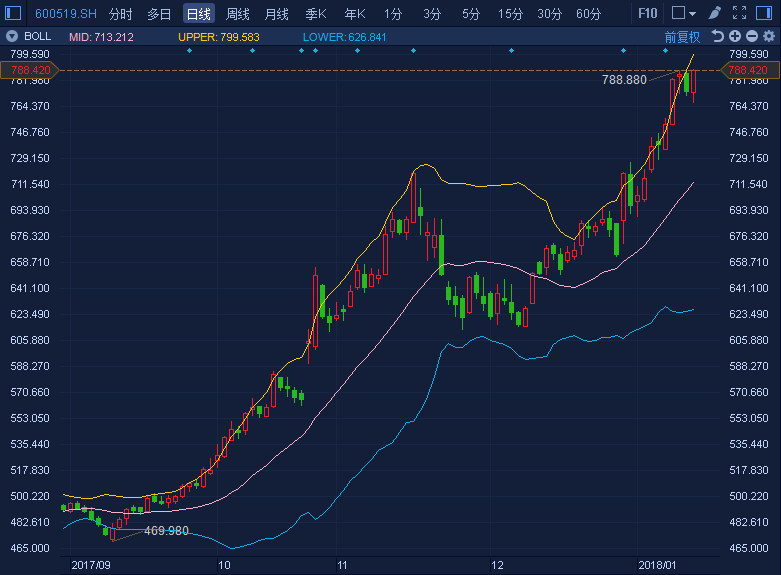Switch to the 季K quarterly tab
Screen dimensions: 781x575
pyautogui.click(x=316, y=14)
